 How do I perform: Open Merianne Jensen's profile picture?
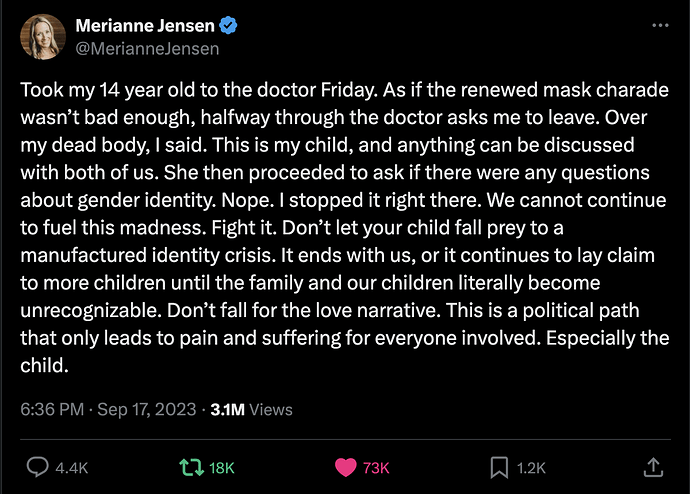(x=40, y=36)
